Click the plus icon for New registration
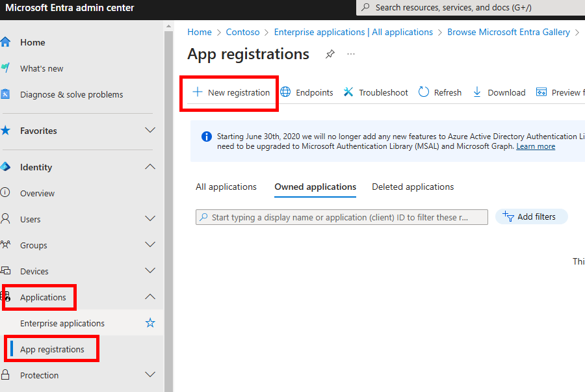This screenshot has width=585, height=392. tap(197, 92)
